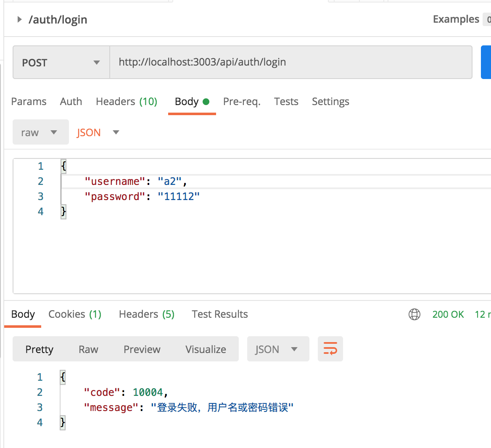Click the request URL input field
This screenshot has height=448, width=491.
coord(290,62)
